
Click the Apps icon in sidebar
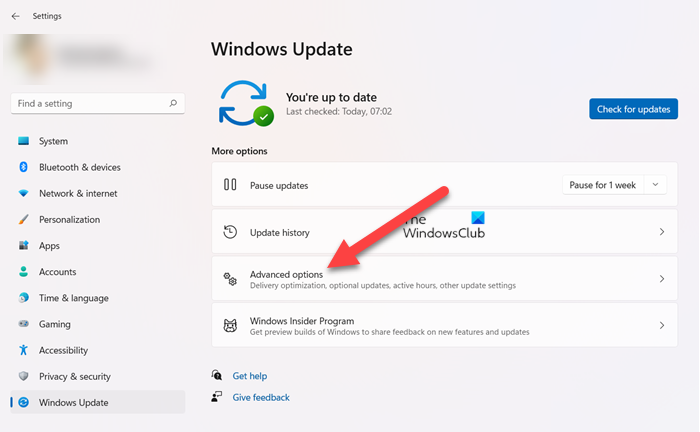23,245
